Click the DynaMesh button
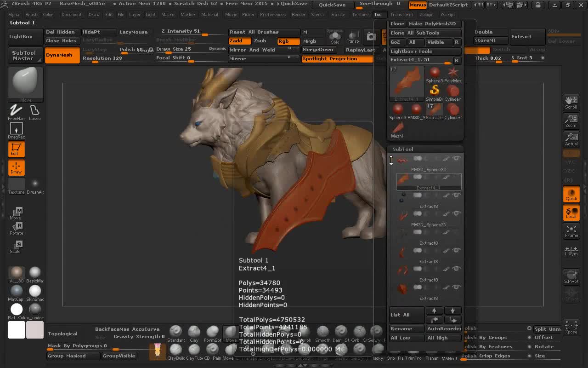 coord(62,55)
